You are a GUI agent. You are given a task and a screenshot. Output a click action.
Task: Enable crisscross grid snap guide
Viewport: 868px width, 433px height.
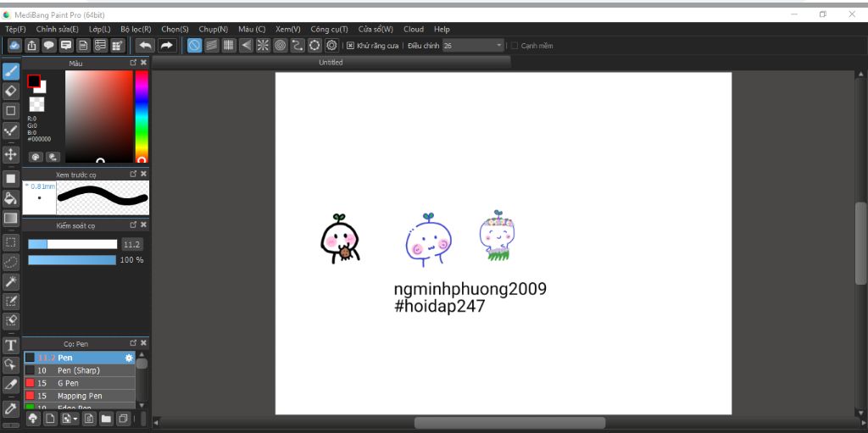tap(229, 46)
